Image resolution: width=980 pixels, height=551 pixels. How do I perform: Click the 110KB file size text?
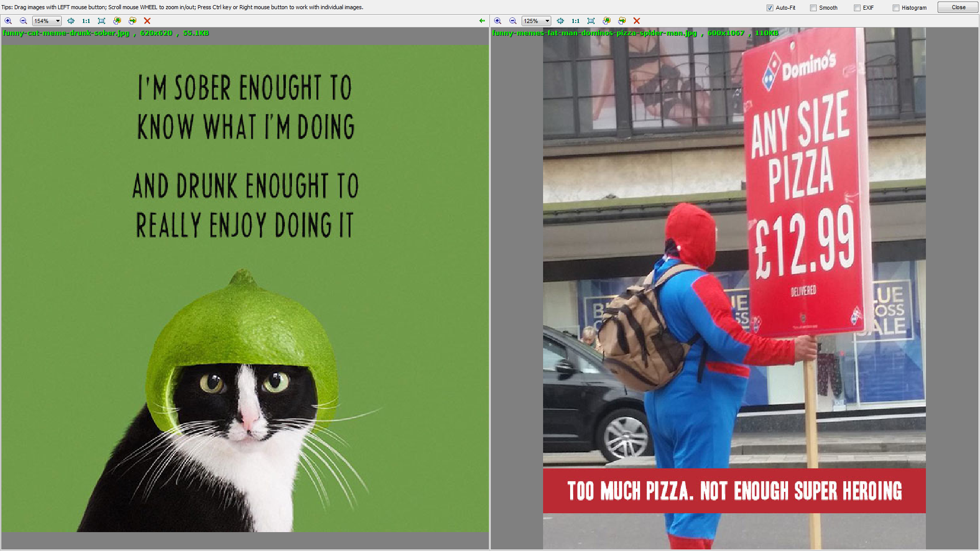pos(767,33)
